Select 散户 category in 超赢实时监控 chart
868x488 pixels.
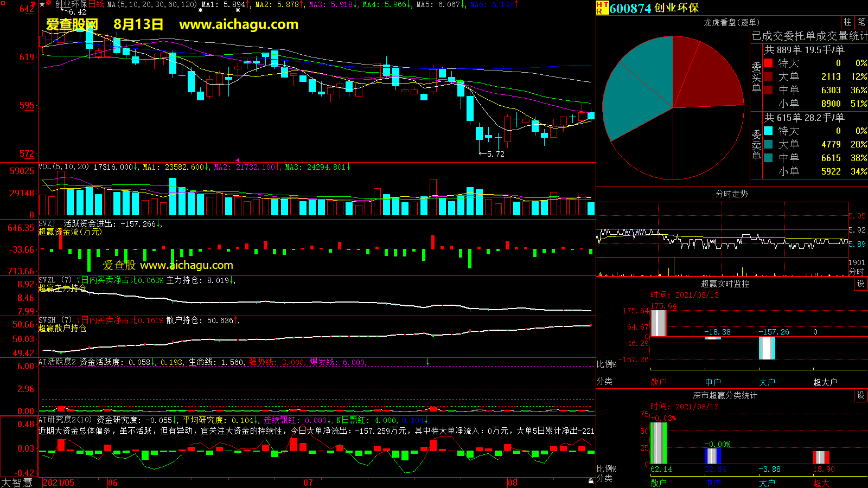tap(658, 382)
